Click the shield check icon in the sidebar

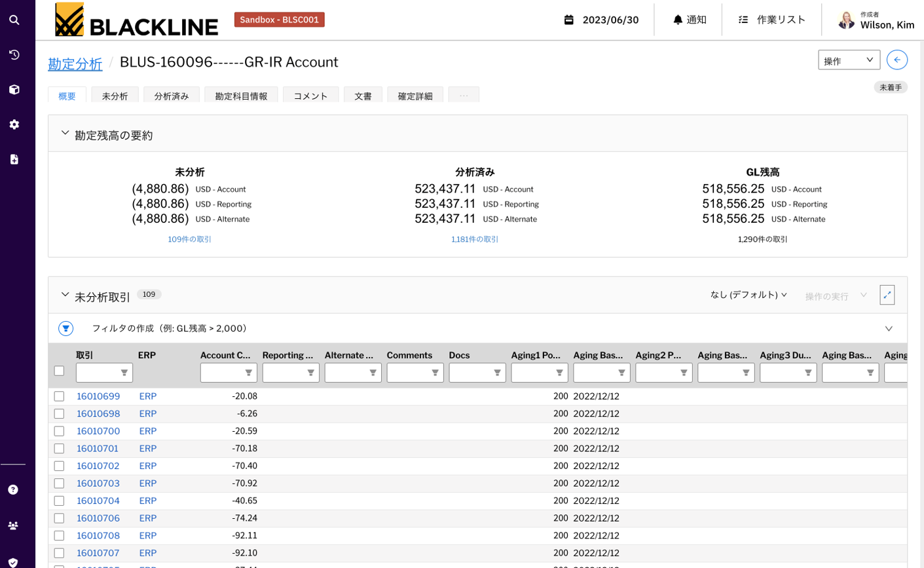coord(13,562)
